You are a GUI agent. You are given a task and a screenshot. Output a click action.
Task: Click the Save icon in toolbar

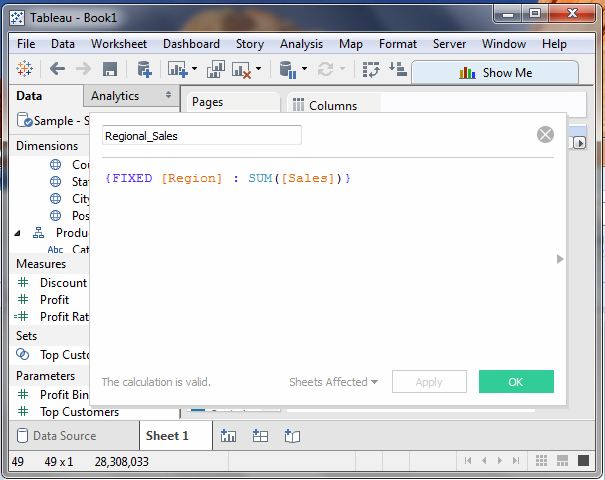(110, 69)
